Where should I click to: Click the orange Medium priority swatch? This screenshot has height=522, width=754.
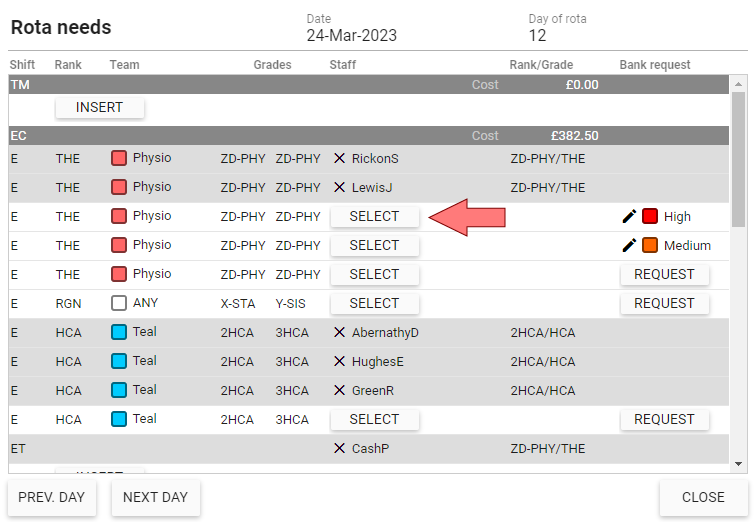(650, 245)
